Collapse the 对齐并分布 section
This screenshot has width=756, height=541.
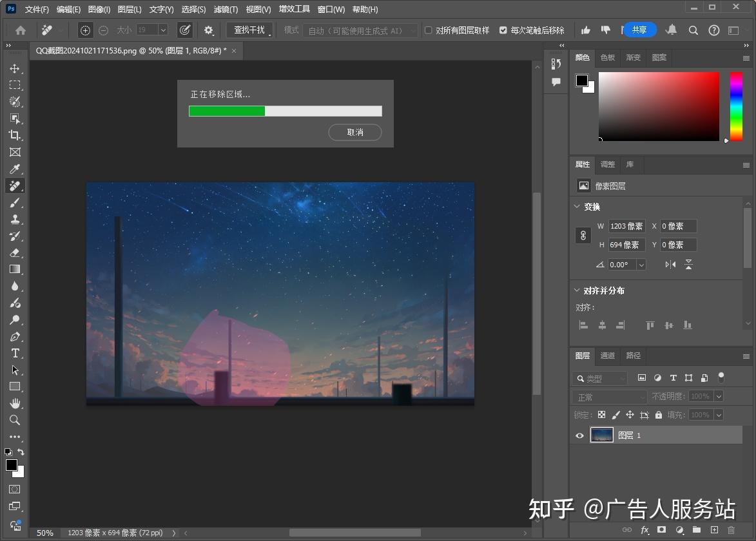(x=577, y=290)
